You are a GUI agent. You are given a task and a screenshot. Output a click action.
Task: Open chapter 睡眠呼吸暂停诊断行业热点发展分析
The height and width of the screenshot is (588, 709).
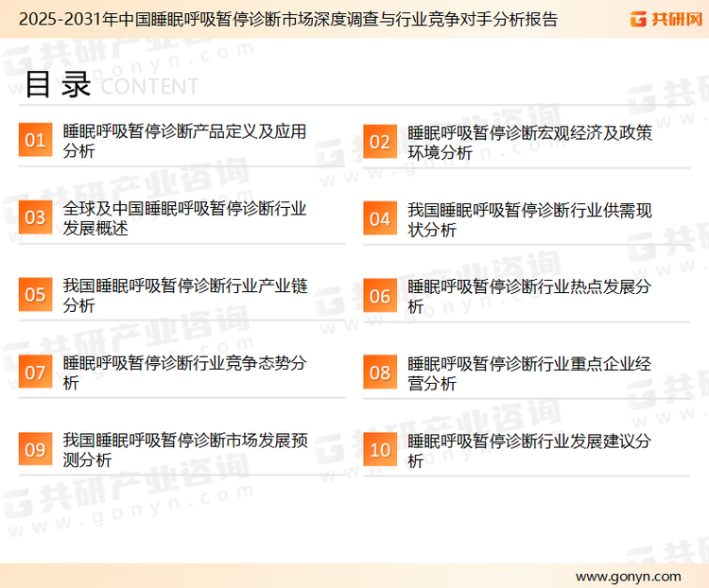click(x=529, y=296)
